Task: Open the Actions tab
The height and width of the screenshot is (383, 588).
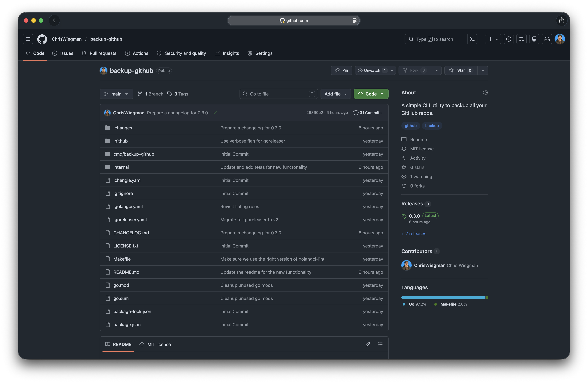Action: click(137, 53)
